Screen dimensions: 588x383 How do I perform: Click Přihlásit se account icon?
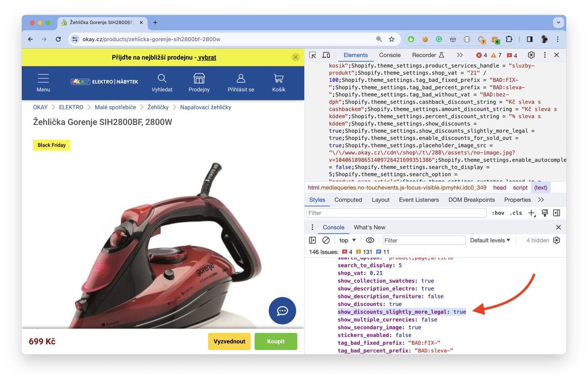241,83
